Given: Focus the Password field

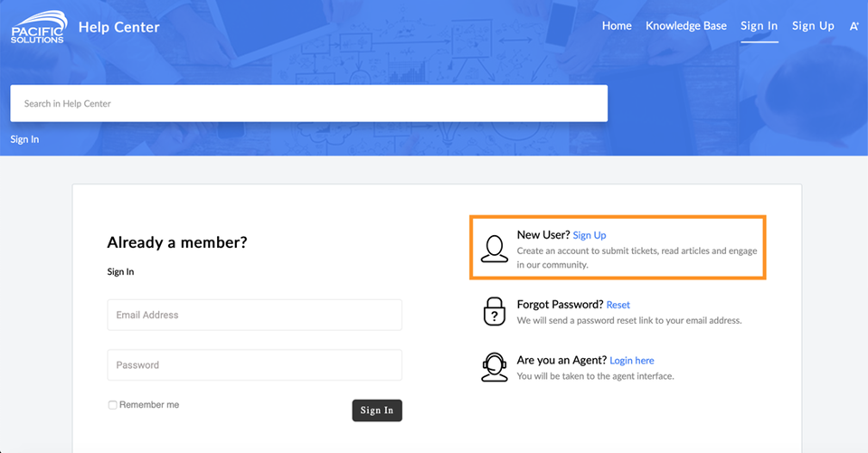Looking at the screenshot, I should coord(255,365).
